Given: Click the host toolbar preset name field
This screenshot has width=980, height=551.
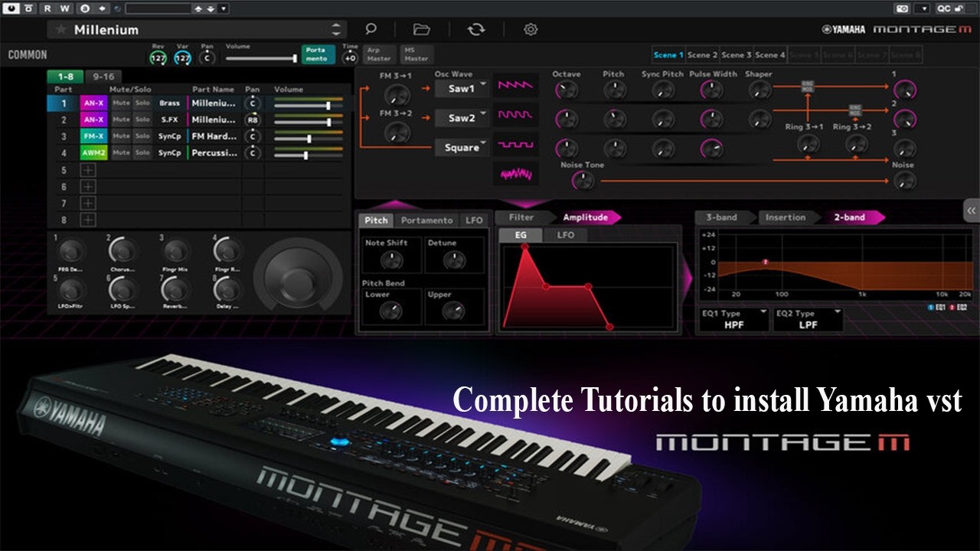Looking at the screenshot, I should click(x=158, y=8).
